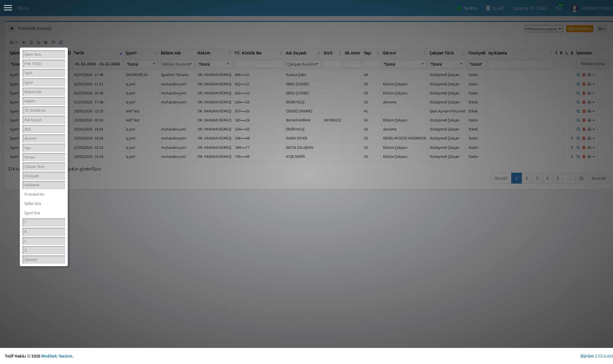Click the blue refresh icon
This screenshot has width=613, height=364.
point(61,43)
